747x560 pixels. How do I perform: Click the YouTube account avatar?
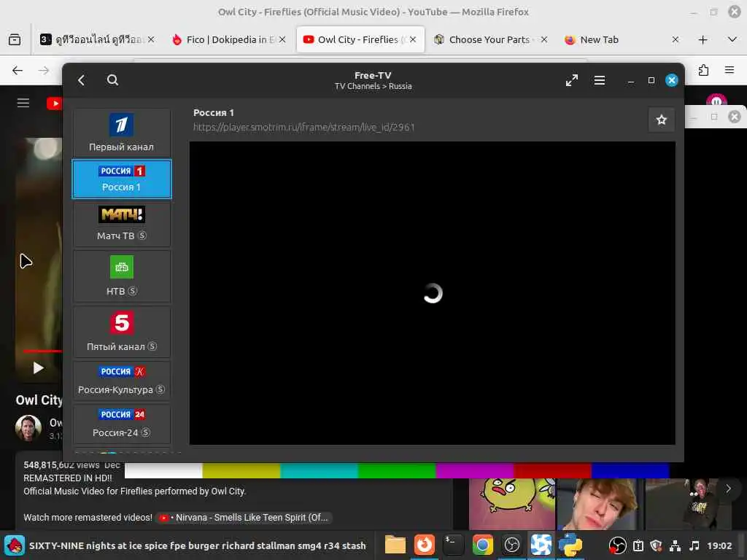coord(716,100)
